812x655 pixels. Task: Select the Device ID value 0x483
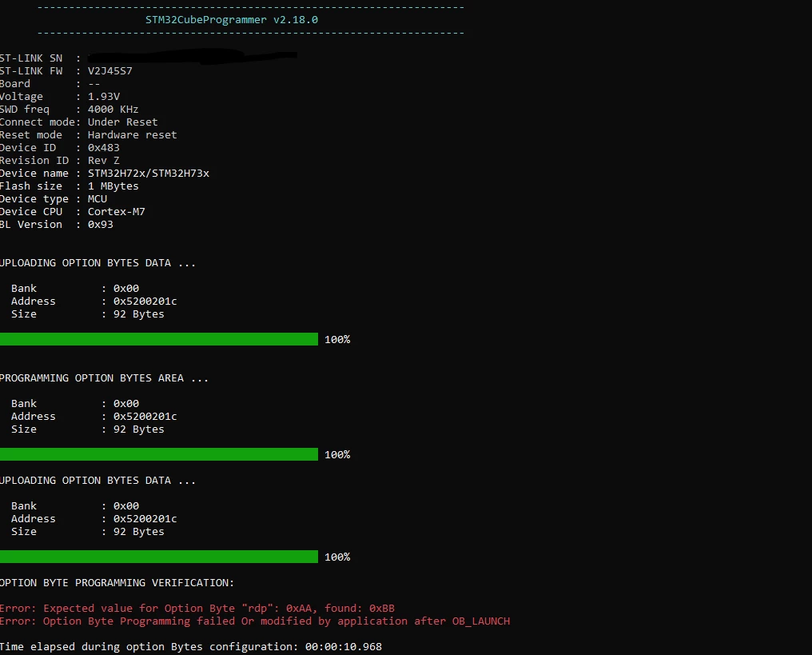click(104, 148)
